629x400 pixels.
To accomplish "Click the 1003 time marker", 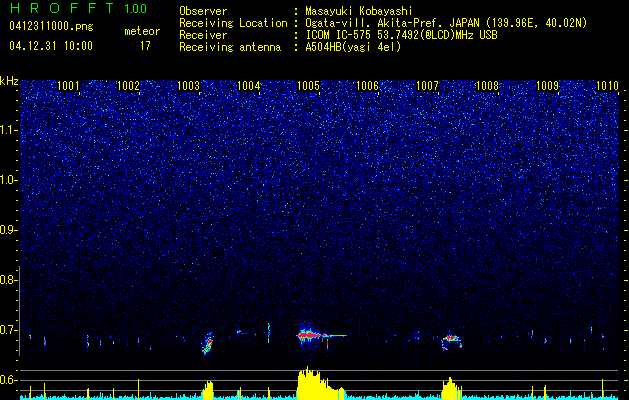I will (189, 86).
